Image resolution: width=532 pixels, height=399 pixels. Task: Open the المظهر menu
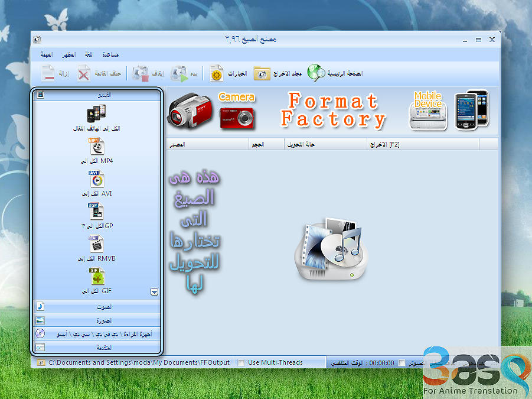pyautogui.click(x=69, y=54)
